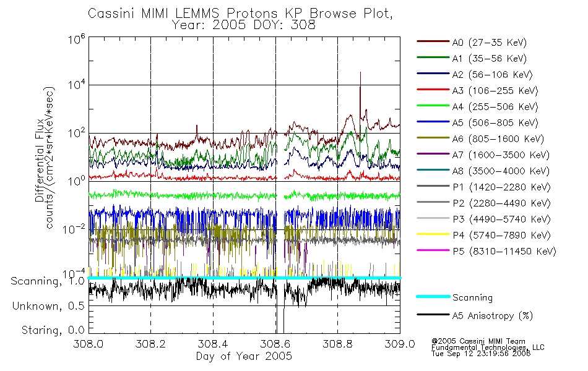
Task: Click the Day of Year 2005 axis title
Action: [x=244, y=356]
